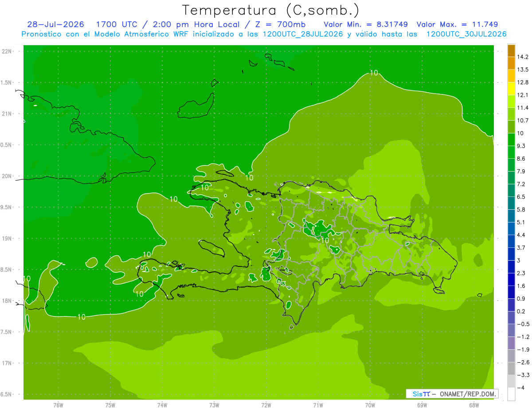The width and height of the screenshot is (532, 411).
Task: Pick the orange swatch above 14.2
Action: [x=511, y=51]
